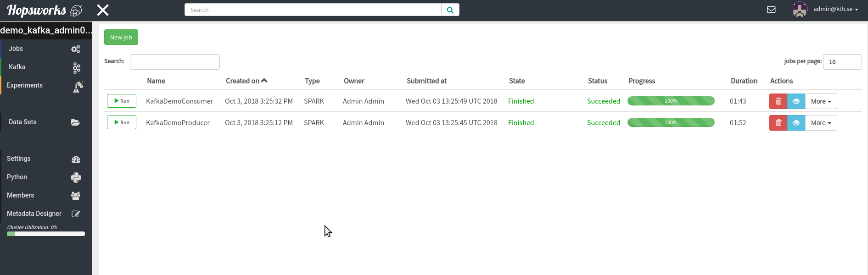Delete KafkaDemoProducer with trash icon

point(778,123)
